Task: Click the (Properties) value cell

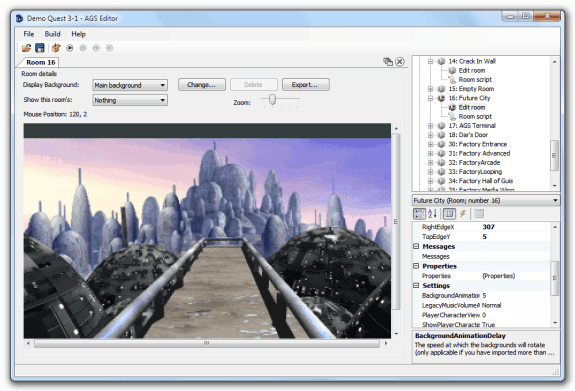Action: [515, 276]
